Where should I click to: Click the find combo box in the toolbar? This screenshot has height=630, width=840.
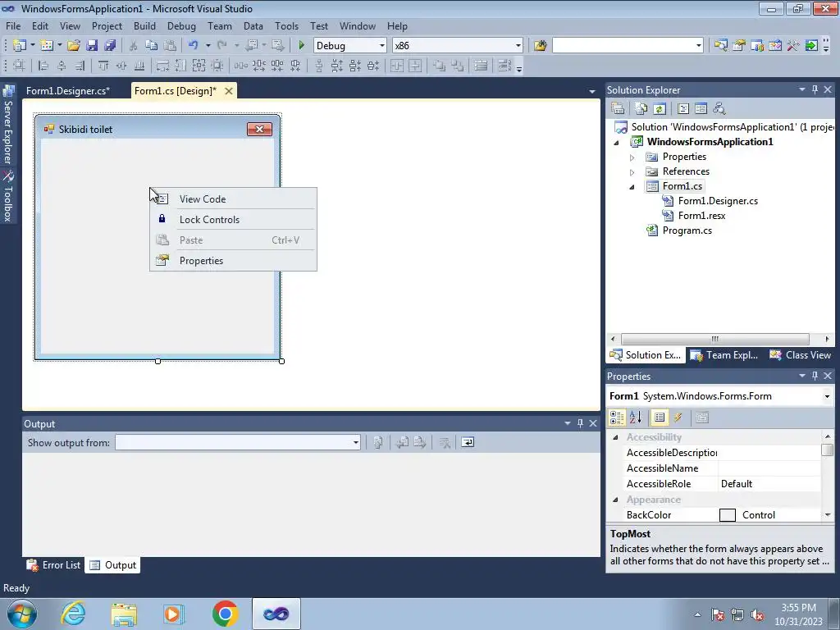(x=628, y=46)
